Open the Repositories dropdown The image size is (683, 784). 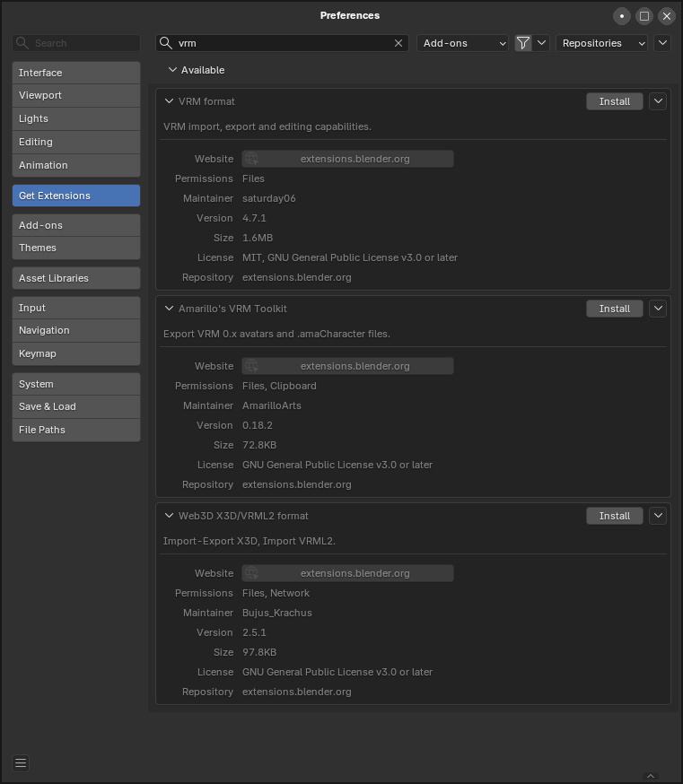[601, 43]
